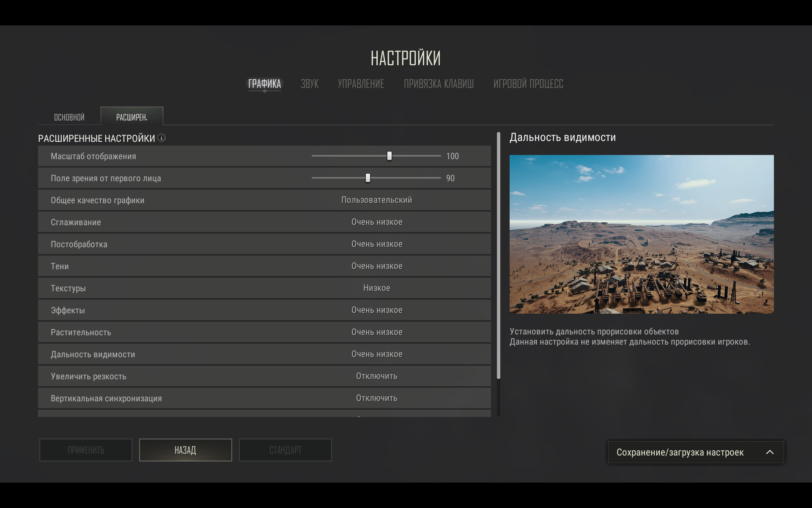Image resolution: width=812 pixels, height=508 pixels.
Task: Change Постобработка quality setting
Action: tap(377, 244)
